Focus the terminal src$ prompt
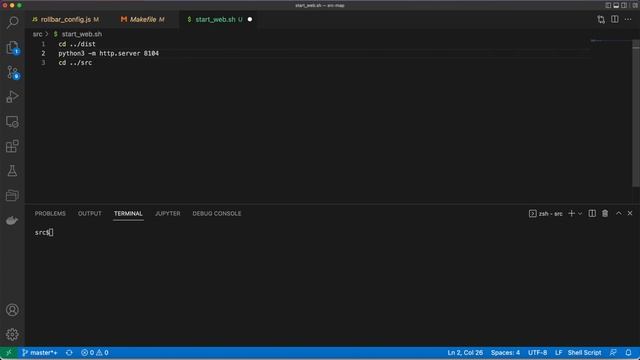Image resolution: width=640 pixels, height=360 pixels. pos(44,232)
